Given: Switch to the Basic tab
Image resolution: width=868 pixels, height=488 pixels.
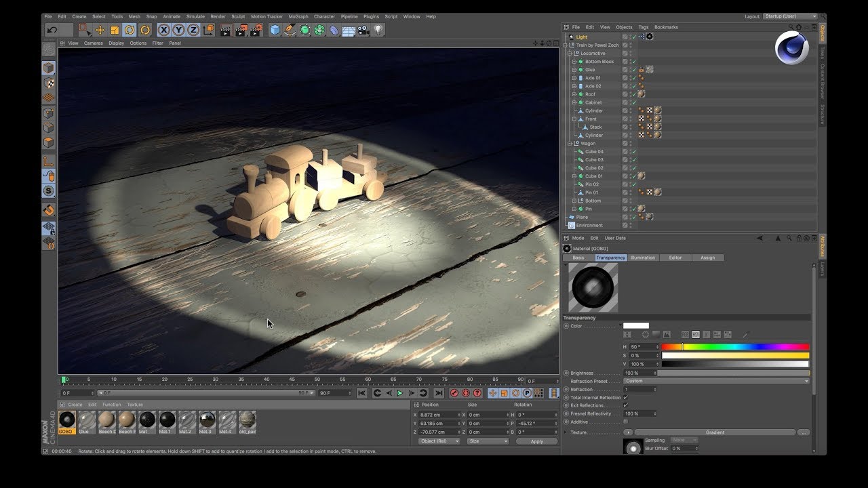Looking at the screenshot, I should [x=578, y=258].
